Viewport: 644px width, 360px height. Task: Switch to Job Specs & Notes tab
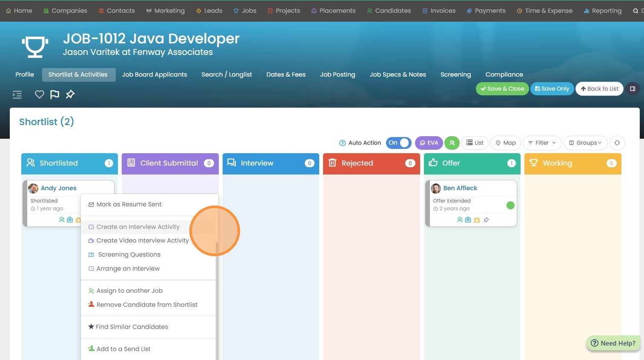(x=398, y=74)
